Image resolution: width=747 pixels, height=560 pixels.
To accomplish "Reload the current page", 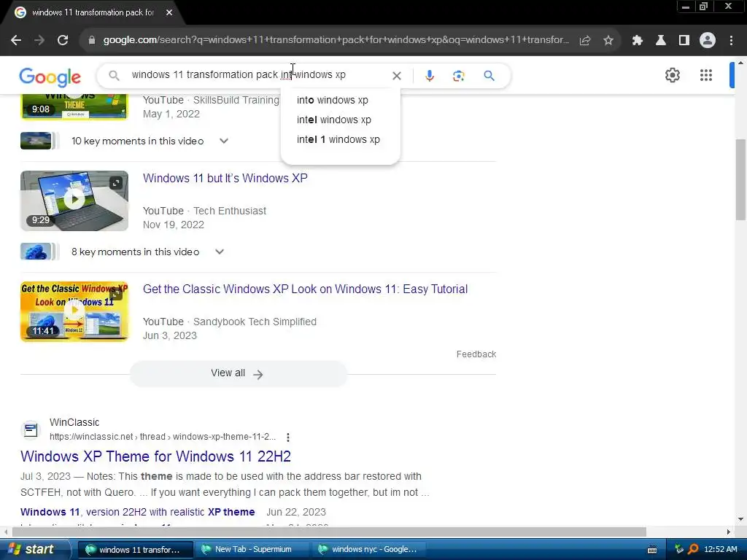I will pyautogui.click(x=63, y=40).
